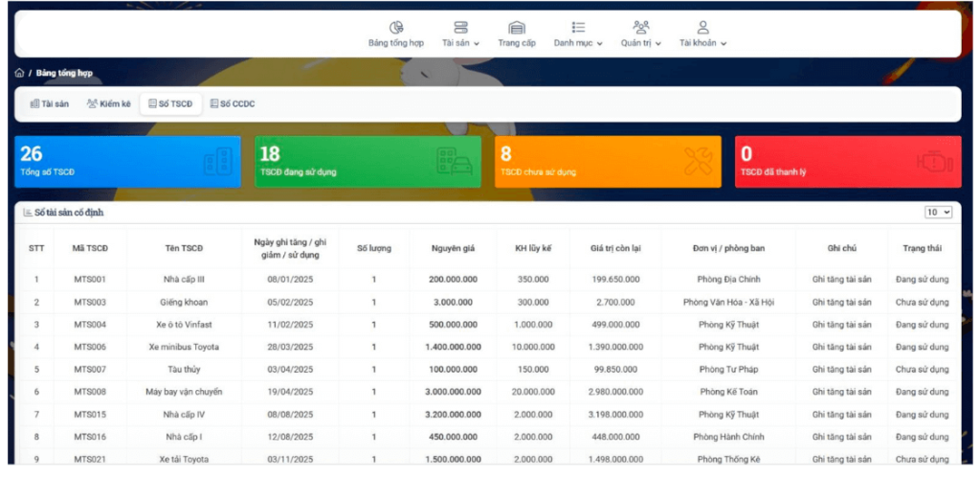Click the Tổng số TSCĐ blue card
Screen dimensions: 980x478
(128, 161)
